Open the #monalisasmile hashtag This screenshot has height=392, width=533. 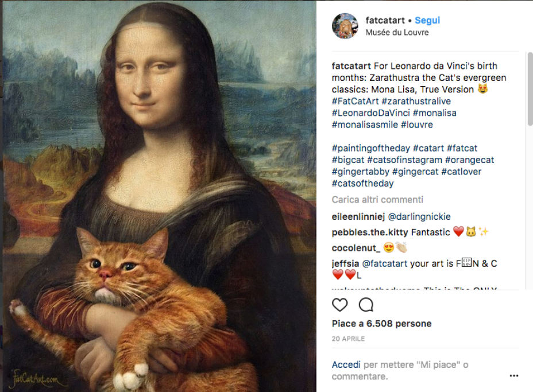pyautogui.click(x=365, y=125)
